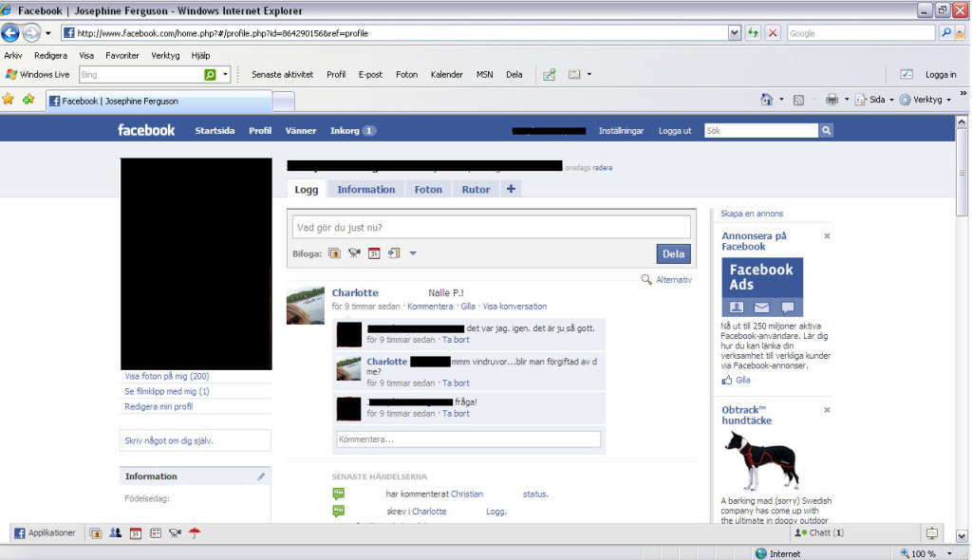Image resolution: width=972 pixels, height=560 pixels.
Task: Edit Information box with pencil icon
Action: (261, 476)
